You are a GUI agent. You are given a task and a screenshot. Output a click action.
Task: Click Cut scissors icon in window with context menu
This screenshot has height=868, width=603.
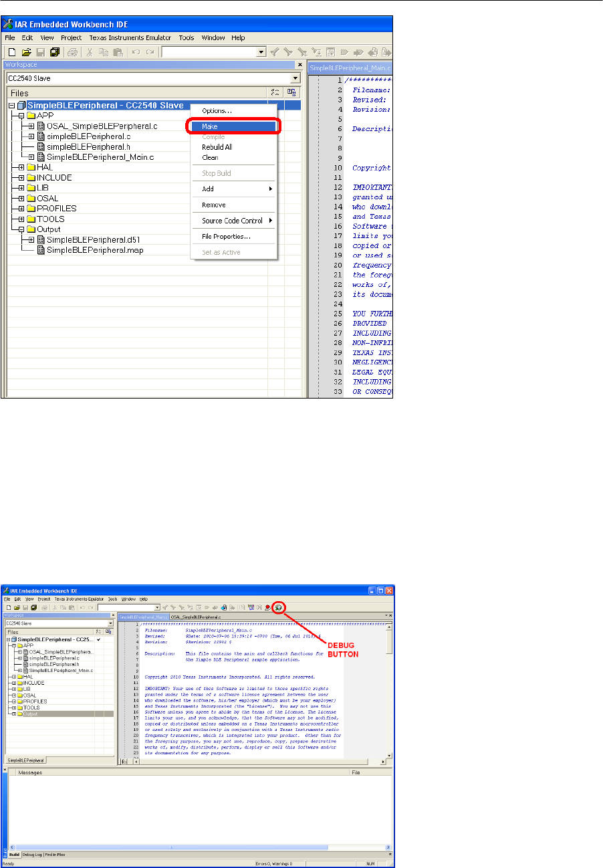(90, 51)
